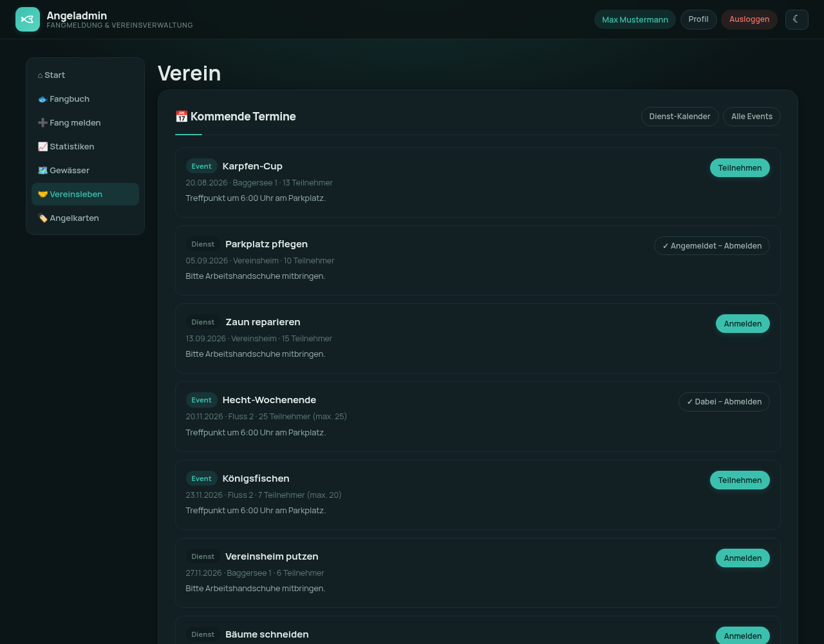Open Statistiken section
This screenshot has height=644, width=824.
pyautogui.click(x=85, y=147)
